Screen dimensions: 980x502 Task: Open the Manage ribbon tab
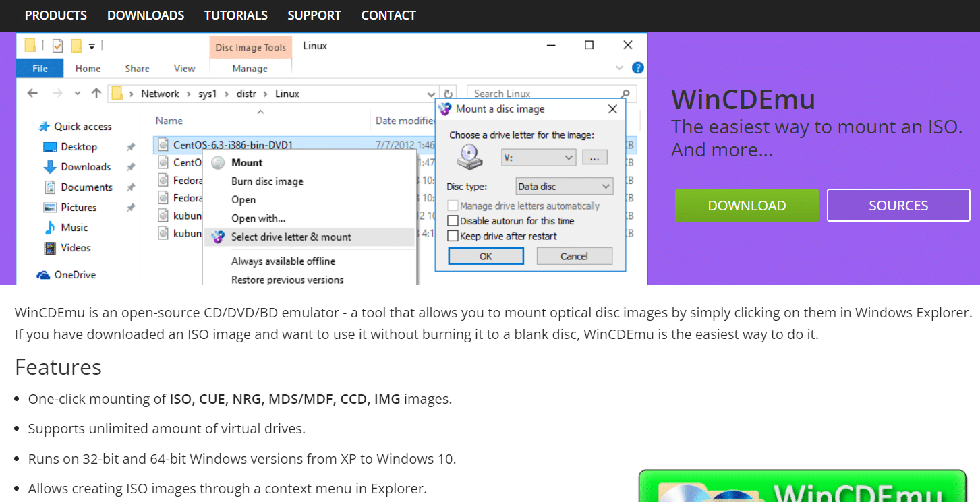(x=250, y=68)
